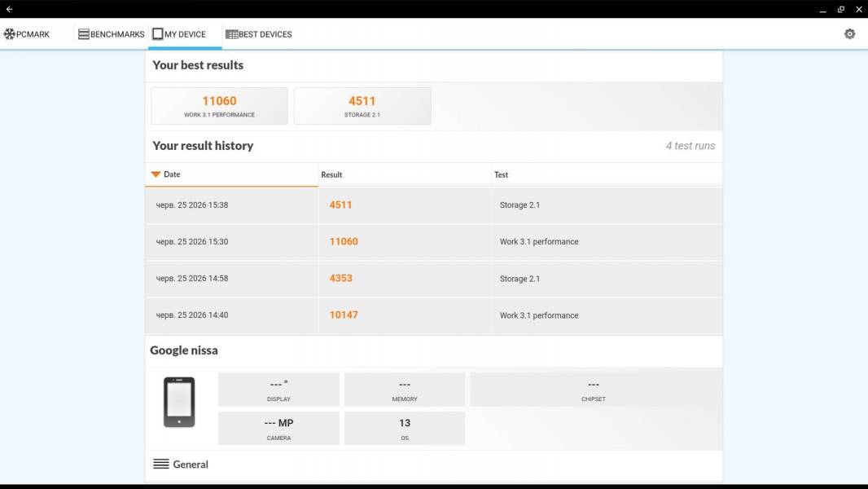The height and width of the screenshot is (489, 868).
Task: Click the 4511 result score in history
Action: [x=340, y=205]
